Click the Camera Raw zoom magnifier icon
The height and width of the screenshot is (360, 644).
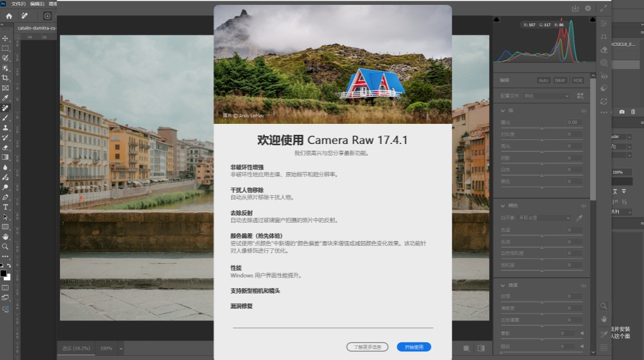click(604, 306)
